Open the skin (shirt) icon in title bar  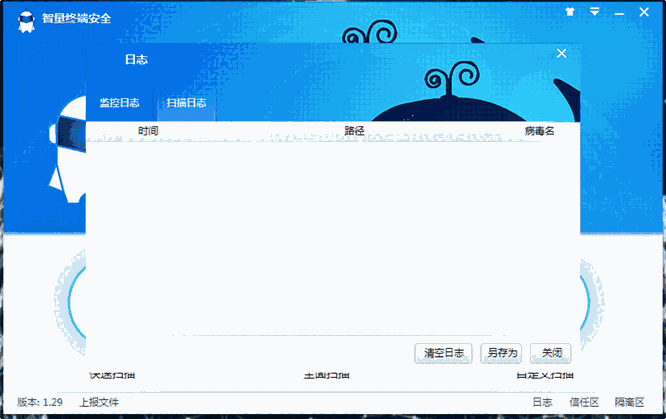[570, 12]
